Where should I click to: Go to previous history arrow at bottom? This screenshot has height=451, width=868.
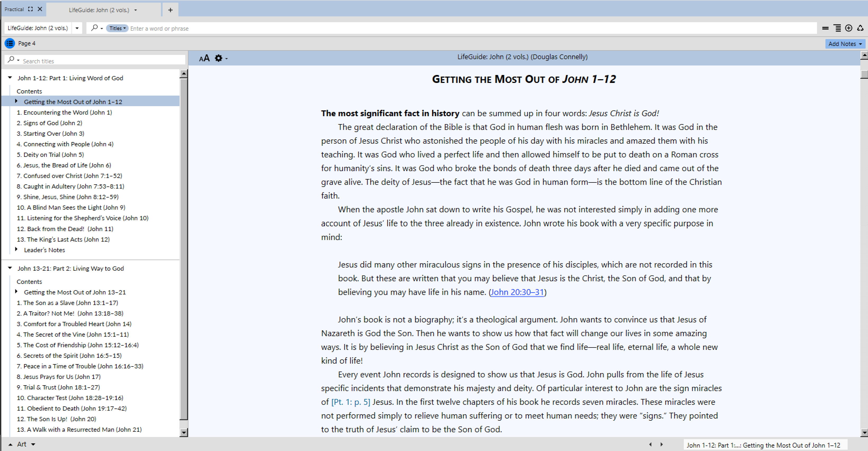click(650, 444)
